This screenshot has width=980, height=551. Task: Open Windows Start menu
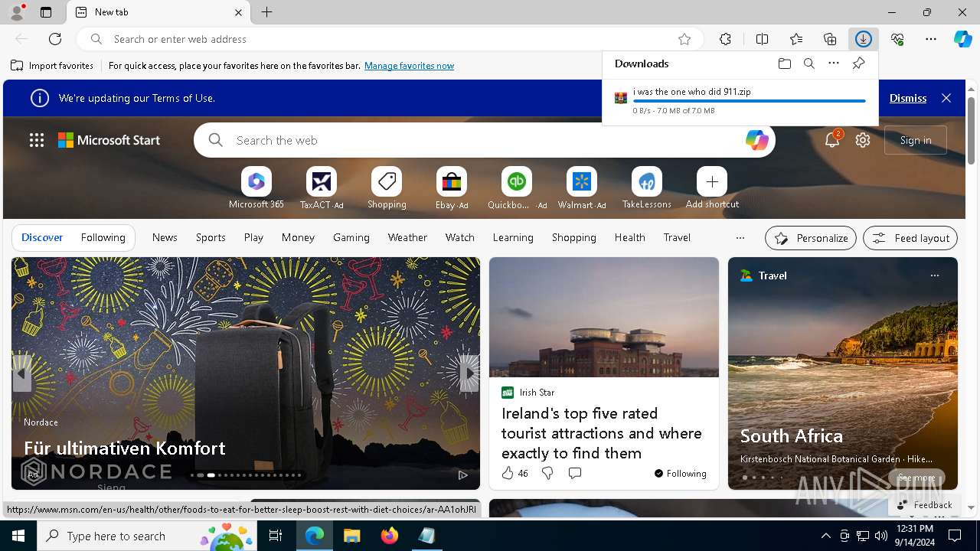pos(18,536)
